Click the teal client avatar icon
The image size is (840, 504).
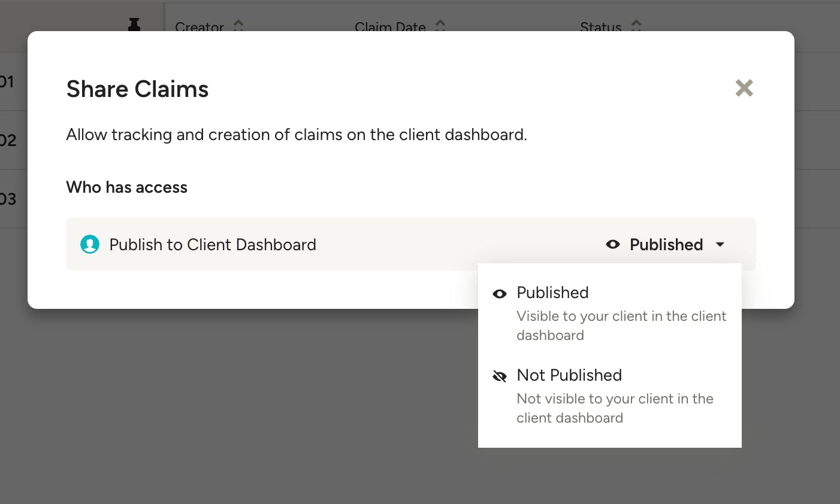[x=90, y=244]
